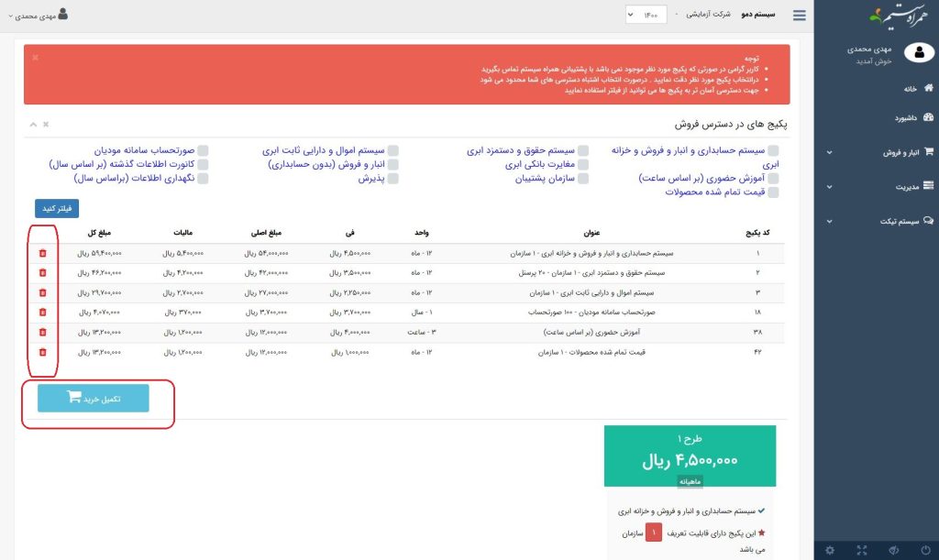The image size is (939, 560).
Task: Remove package 18 using its trash icon
Action: tap(42, 312)
